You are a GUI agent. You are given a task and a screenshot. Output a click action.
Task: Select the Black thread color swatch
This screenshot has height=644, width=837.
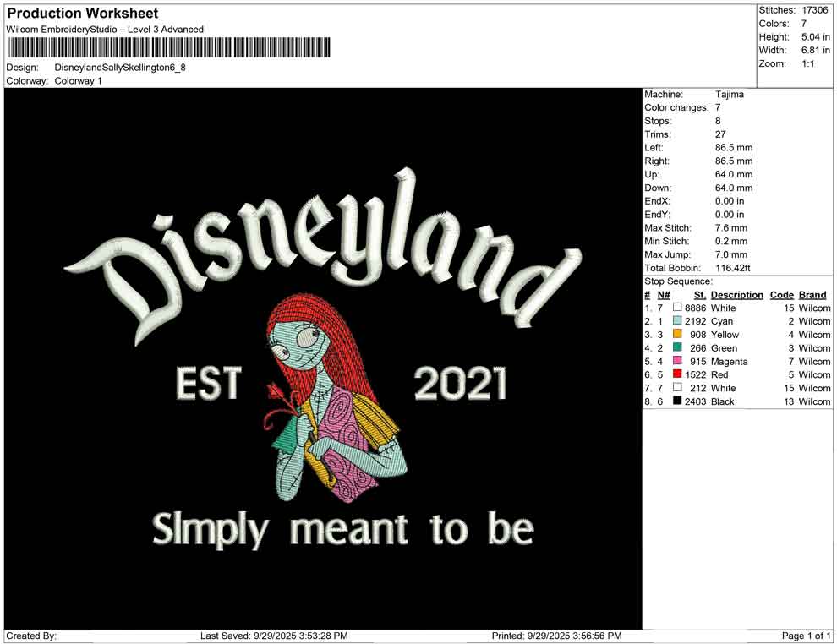coord(677,401)
